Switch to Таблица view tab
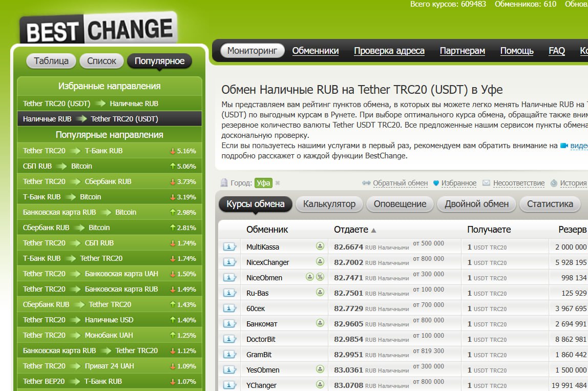The height and width of the screenshot is (391, 588). click(x=51, y=61)
